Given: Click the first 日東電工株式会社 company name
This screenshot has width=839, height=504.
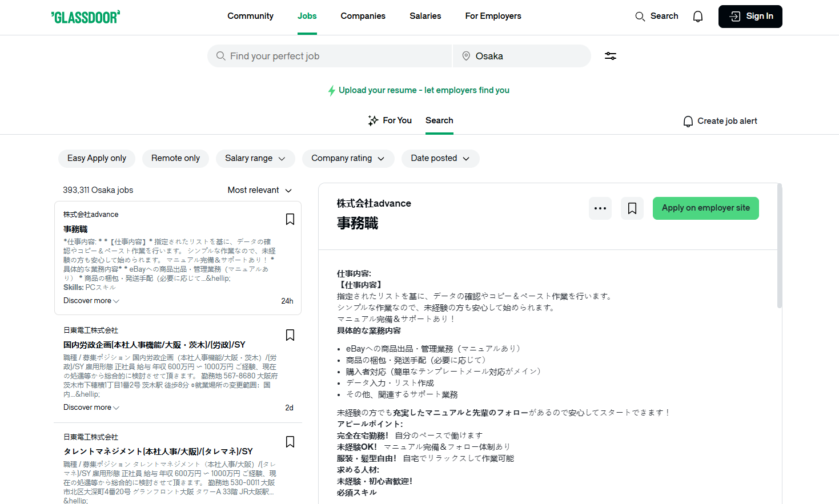Looking at the screenshot, I should point(91,330).
